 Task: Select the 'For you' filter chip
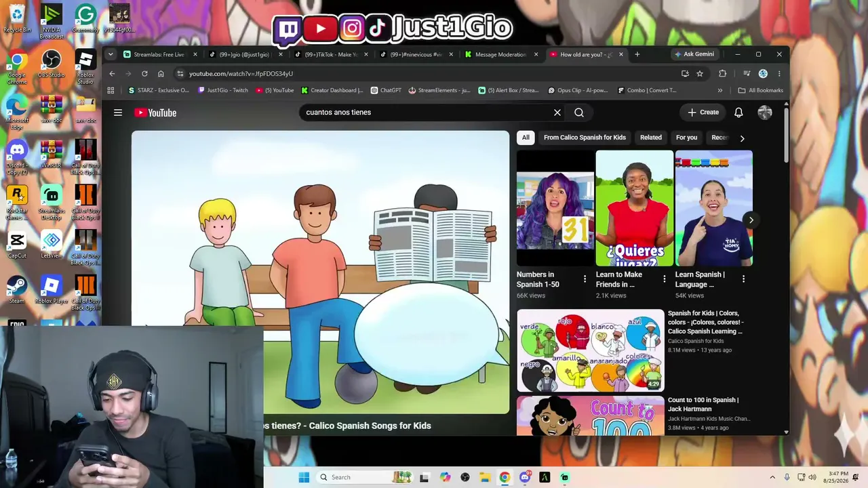point(686,138)
